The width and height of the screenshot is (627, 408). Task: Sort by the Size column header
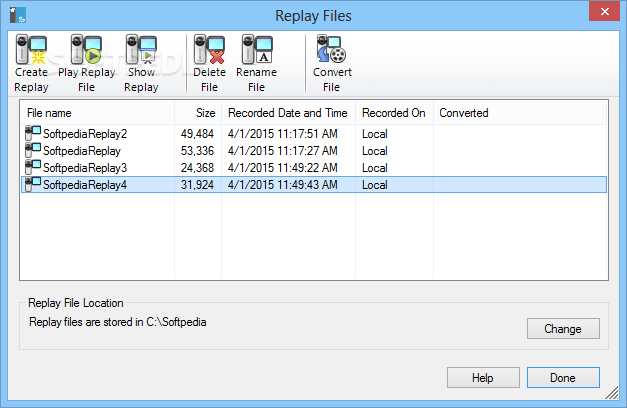click(198, 113)
